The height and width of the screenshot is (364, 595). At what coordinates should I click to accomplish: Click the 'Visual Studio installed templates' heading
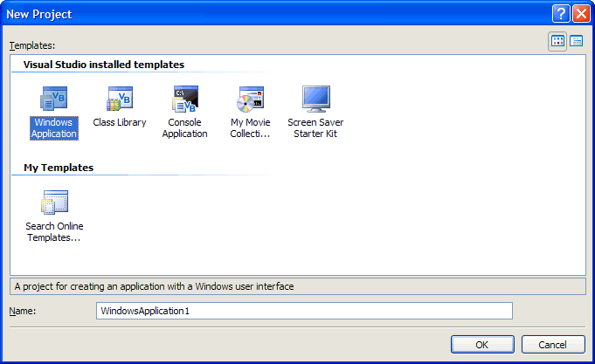(x=104, y=65)
